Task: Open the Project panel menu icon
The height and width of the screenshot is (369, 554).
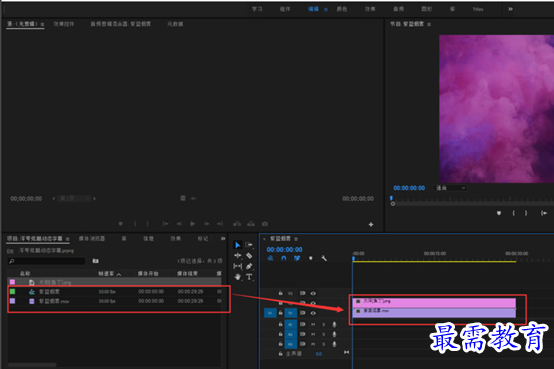Action: click(x=67, y=239)
